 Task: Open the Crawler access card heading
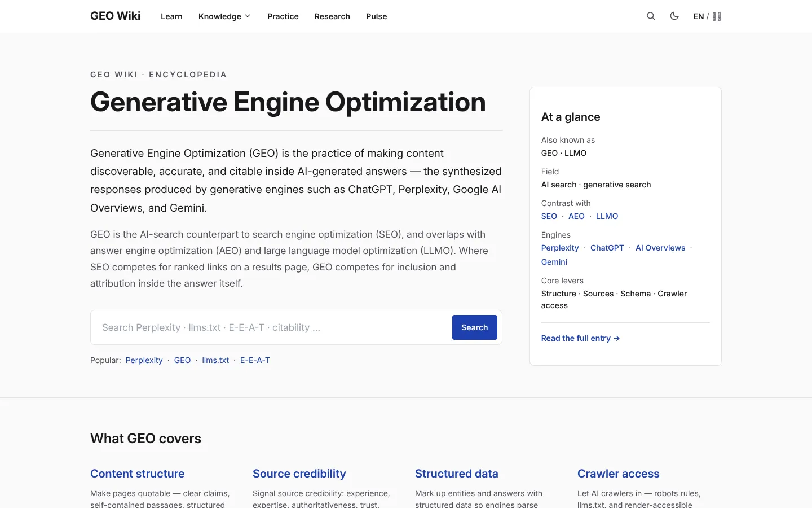[619, 474]
